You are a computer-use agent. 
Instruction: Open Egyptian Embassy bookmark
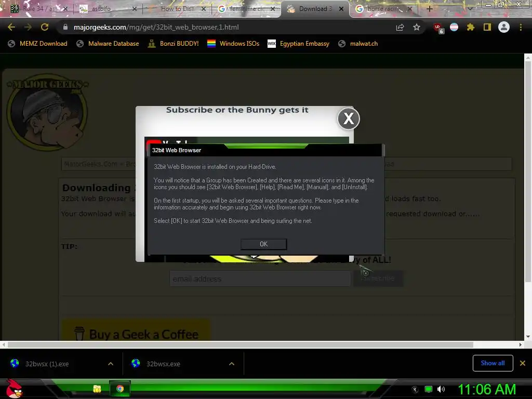299,44
